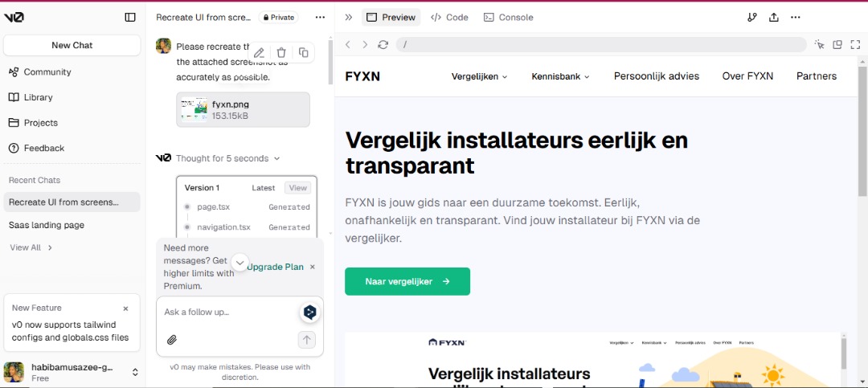Open the Community page

pyautogui.click(x=40, y=72)
